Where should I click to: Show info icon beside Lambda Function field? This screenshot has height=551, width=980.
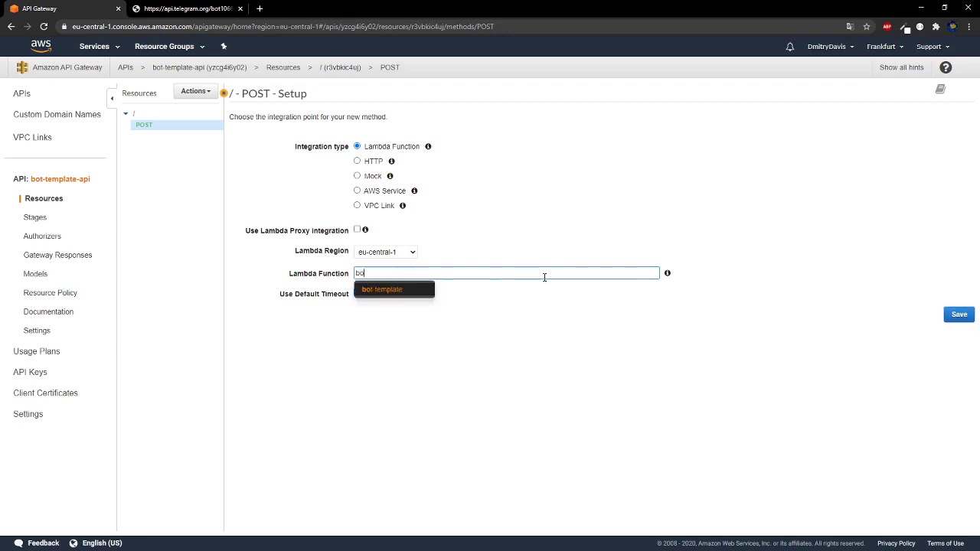coord(667,273)
